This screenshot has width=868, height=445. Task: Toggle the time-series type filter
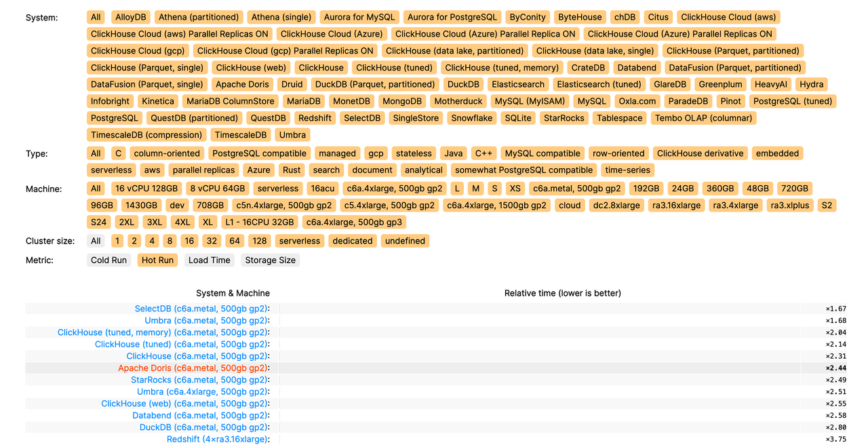click(x=628, y=170)
